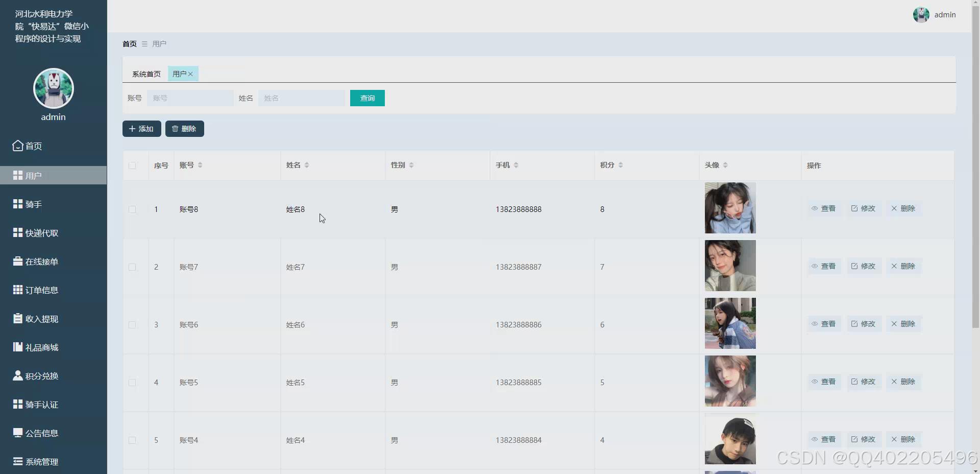
Task: Focus the 账号 search input field
Action: (190, 98)
